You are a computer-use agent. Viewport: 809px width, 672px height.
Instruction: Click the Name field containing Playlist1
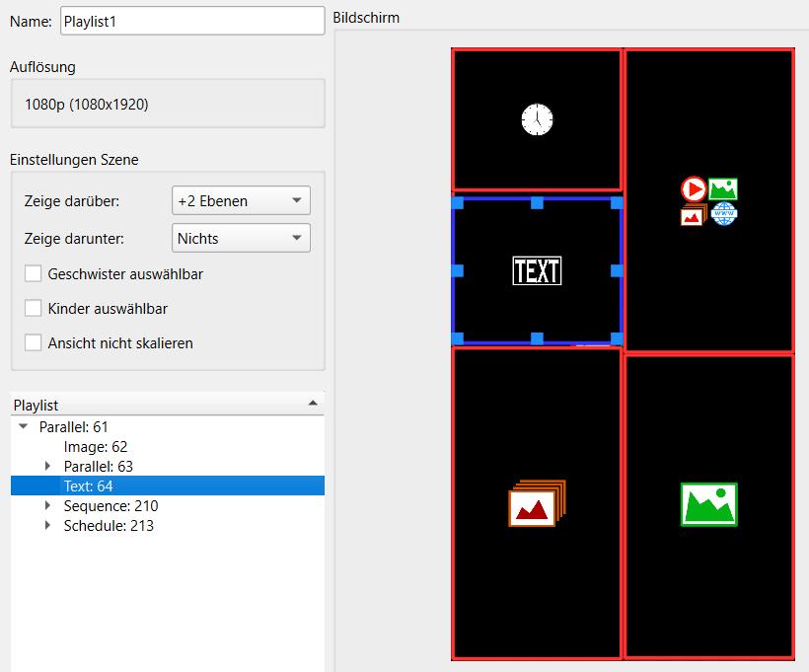(192, 21)
